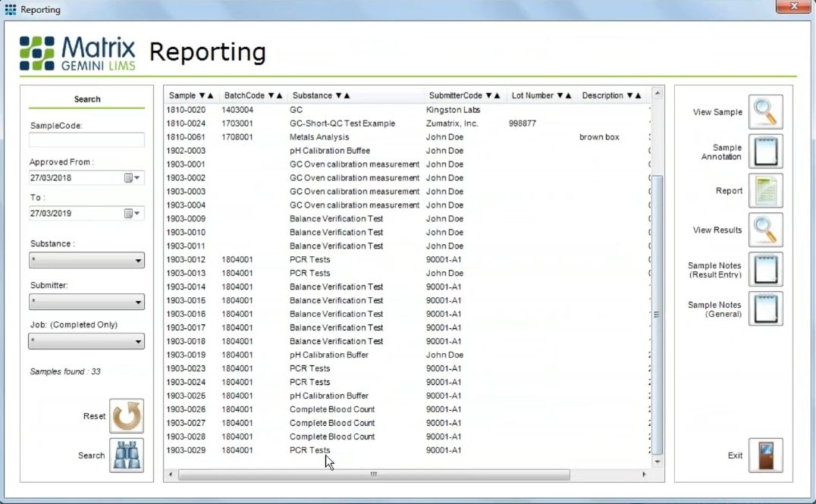Open Sample Annotation notepad icon
Image resolution: width=816 pixels, height=504 pixels.
coord(765,152)
